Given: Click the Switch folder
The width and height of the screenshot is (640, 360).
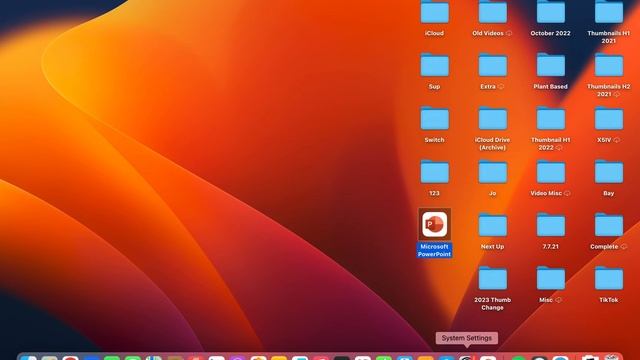Looking at the screenshot, I should pyautogui.click(x=434, y=118).
